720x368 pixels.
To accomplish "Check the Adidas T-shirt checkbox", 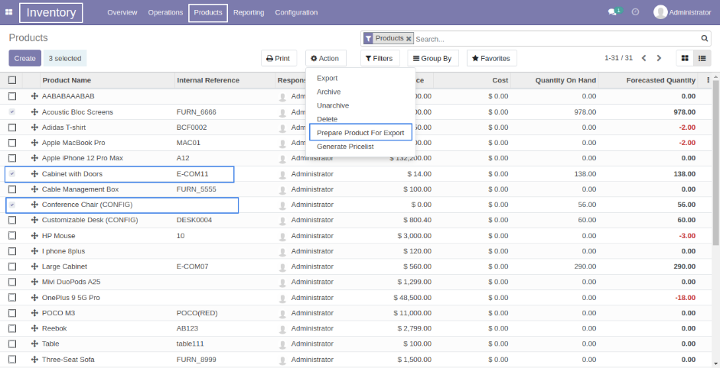I will tap(12, 127).
